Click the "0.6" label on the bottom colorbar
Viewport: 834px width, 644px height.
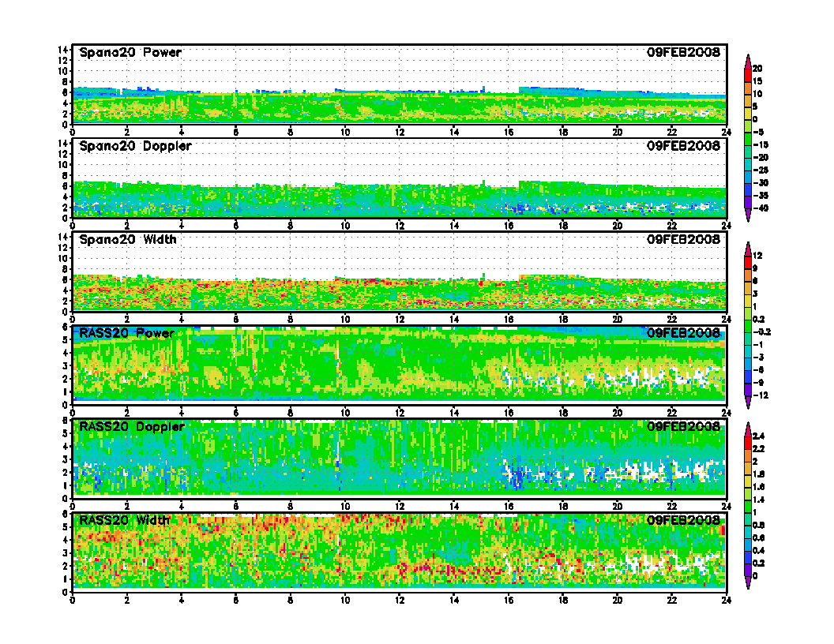coord(758,537)
